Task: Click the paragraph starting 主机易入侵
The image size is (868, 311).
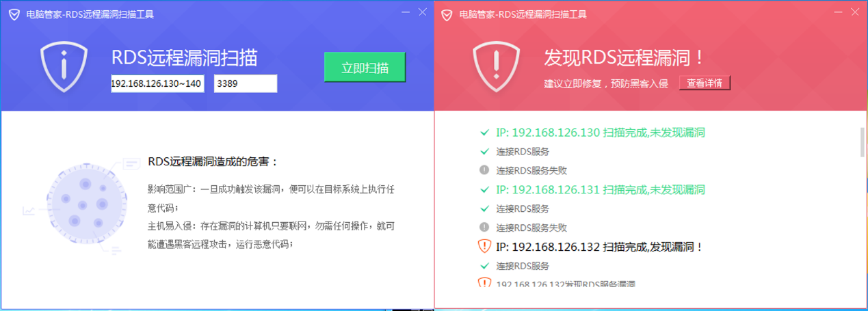Action: [271, 234]
